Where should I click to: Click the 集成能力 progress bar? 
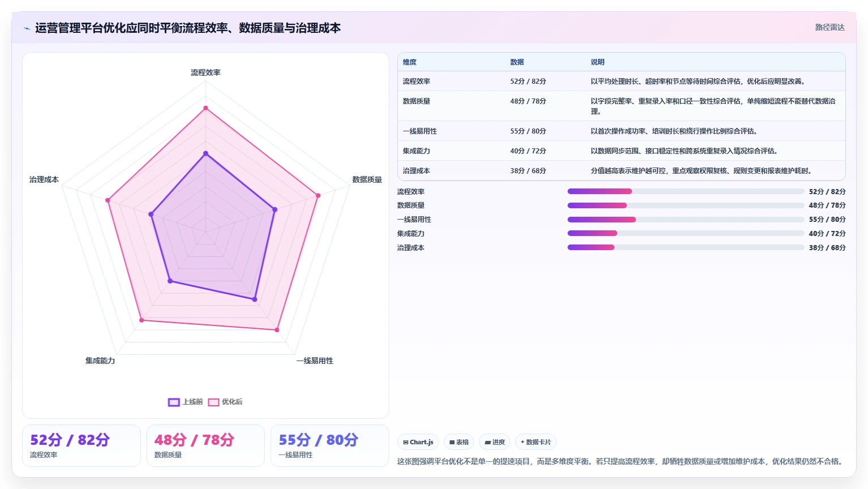(x=686, y=233)
